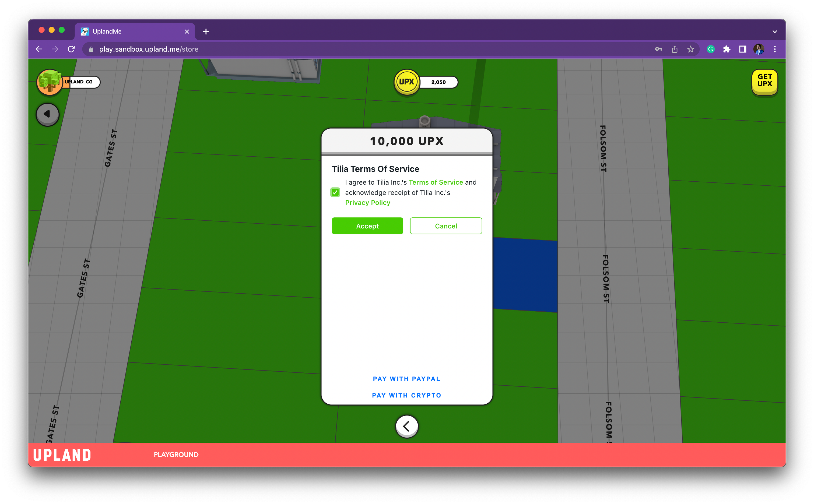Open the Chrome extensions puzzle menu
This screenshot has width=814, height=504.
pos(726,49)
